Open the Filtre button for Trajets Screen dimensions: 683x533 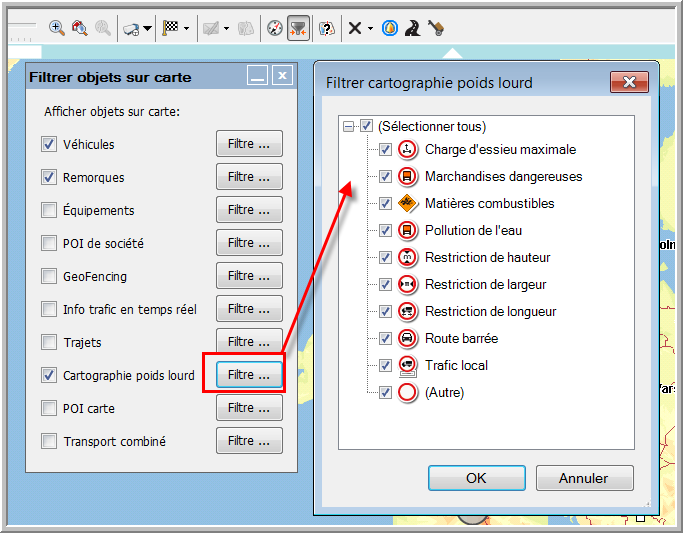[249, 341]
